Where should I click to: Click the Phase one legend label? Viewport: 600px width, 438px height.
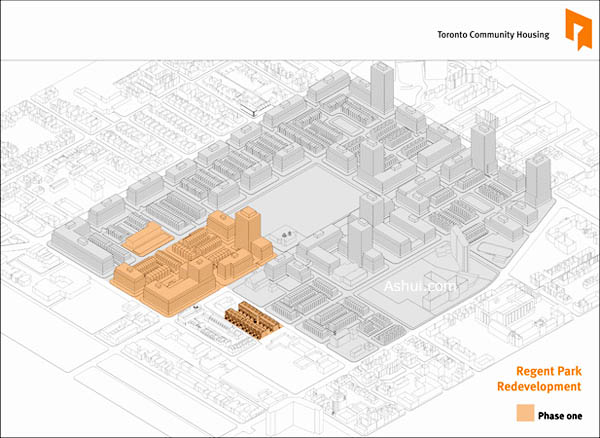click(560, 414)
